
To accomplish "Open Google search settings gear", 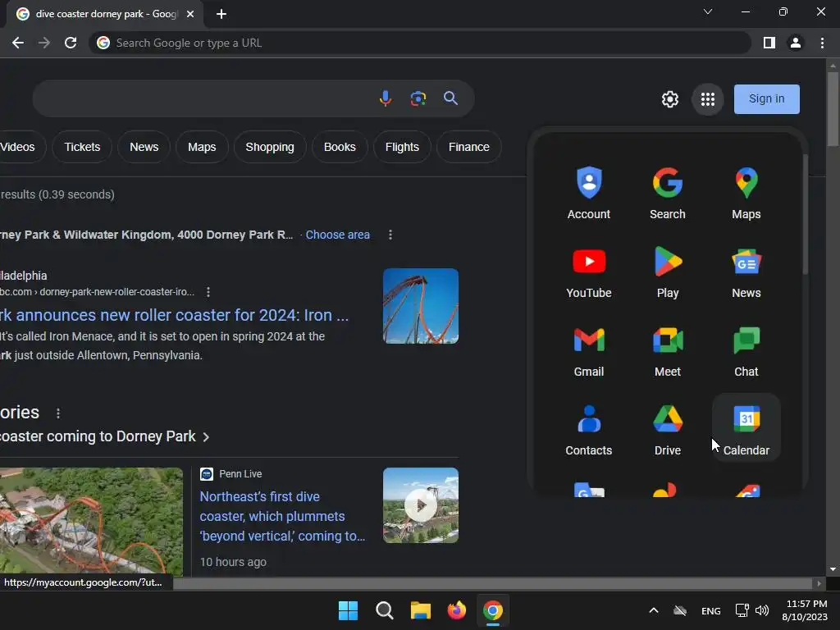I will pyautogui.click(x=669, y=99).
